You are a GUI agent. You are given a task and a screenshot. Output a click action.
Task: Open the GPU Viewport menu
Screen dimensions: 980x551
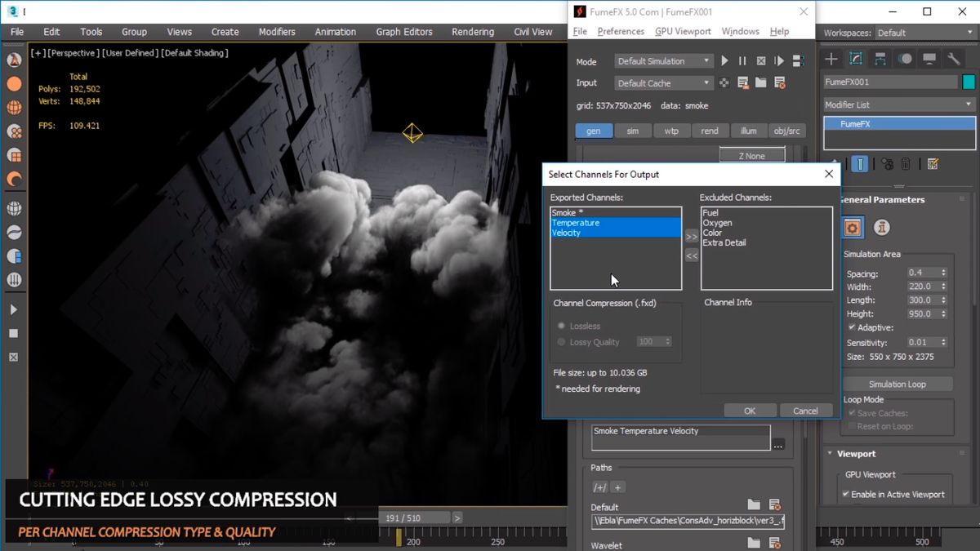pos(684,31)
